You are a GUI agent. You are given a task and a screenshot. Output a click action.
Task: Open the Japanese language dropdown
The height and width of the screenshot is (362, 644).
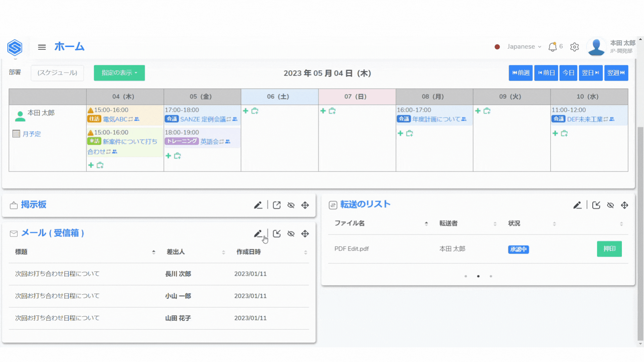click(524, 47)
